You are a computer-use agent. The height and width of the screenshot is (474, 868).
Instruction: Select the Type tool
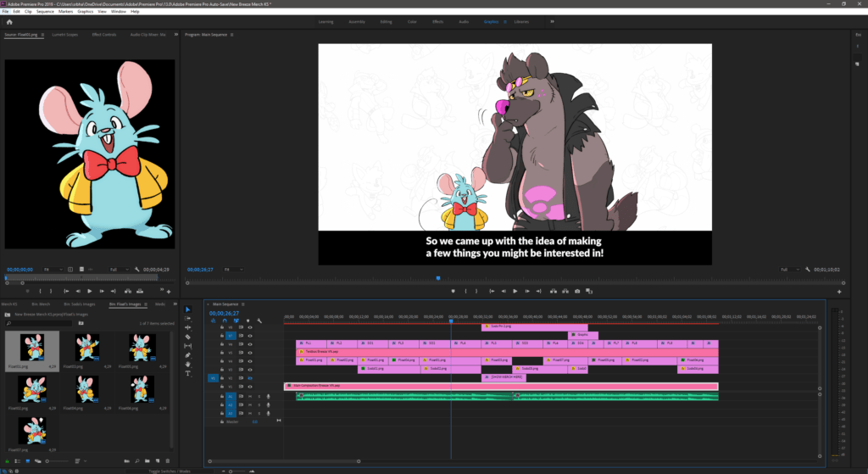point(187,373)
